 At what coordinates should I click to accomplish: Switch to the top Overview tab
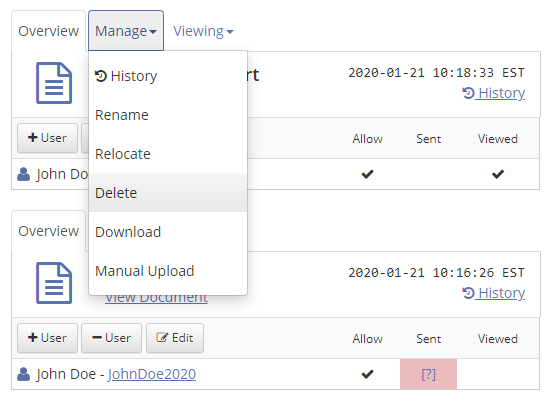click(48, 31)
